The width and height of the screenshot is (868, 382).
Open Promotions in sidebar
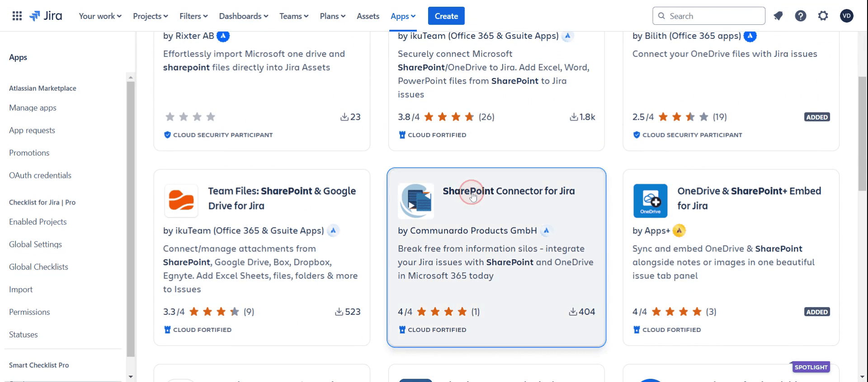(x=29, y=153)
